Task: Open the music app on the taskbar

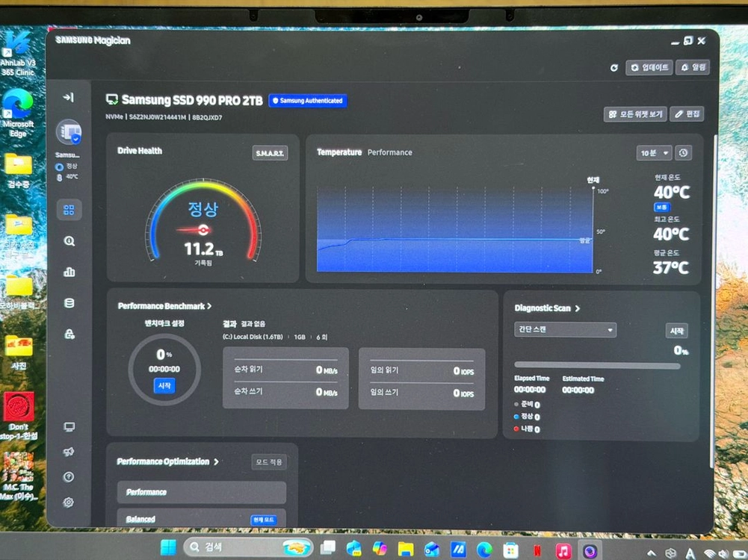Action: coord(563,551)
